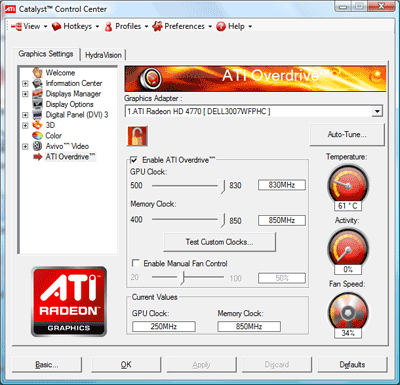Click the Discard button

tap(277, 365)
